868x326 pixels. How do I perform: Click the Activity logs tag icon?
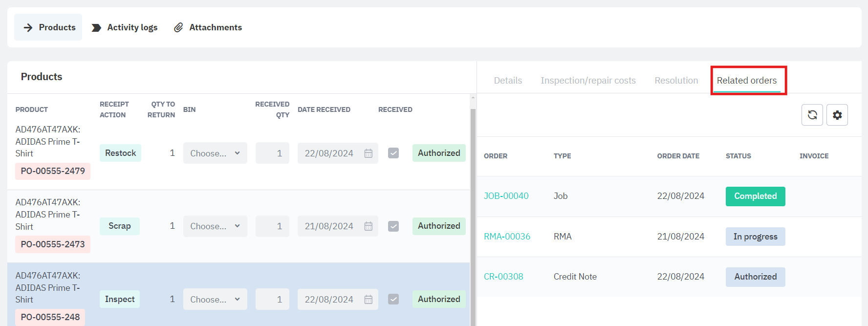tap(96, 27)
